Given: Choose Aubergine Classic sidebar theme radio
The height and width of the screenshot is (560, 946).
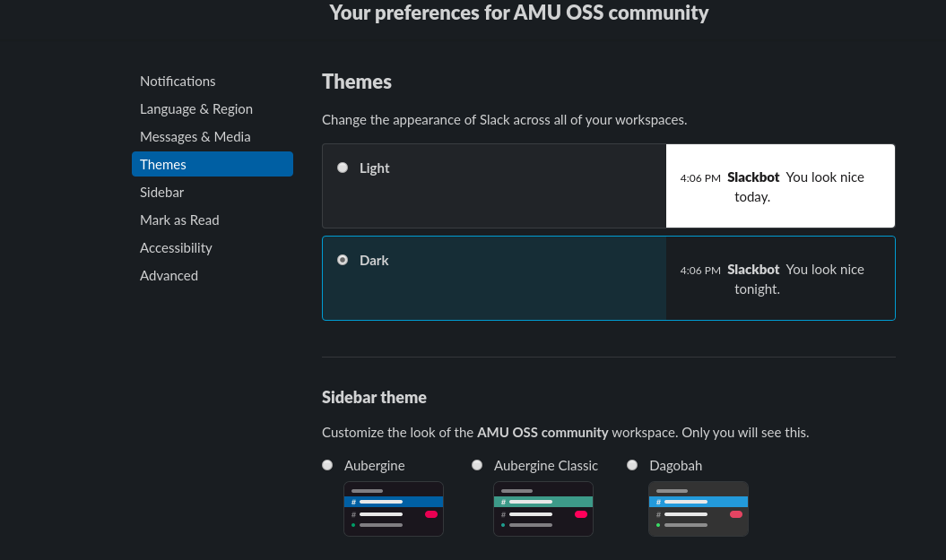Looking at the screenshot, I should [477, 465].
